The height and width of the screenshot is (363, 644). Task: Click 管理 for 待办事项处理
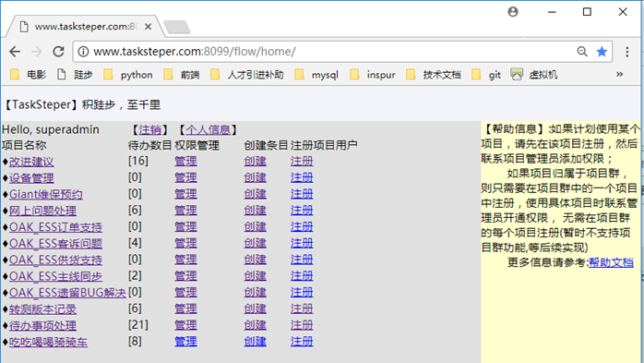pyautogui.click(x=185, y=325)
